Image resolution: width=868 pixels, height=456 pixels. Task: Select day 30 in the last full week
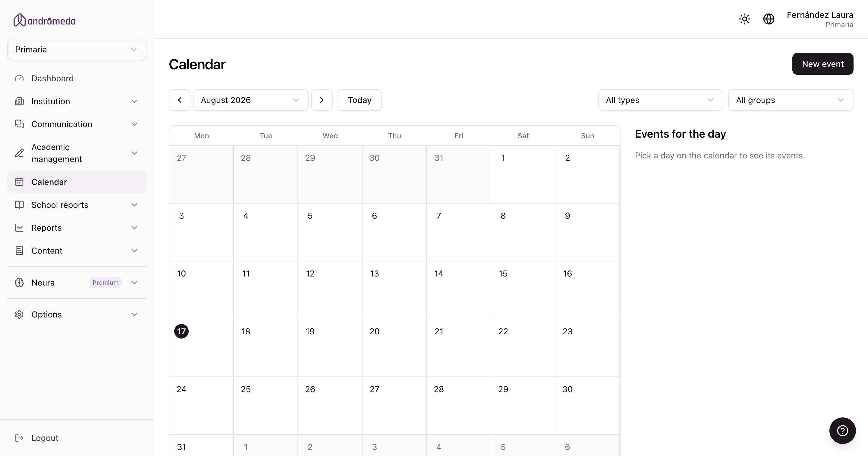pos(587,405)
